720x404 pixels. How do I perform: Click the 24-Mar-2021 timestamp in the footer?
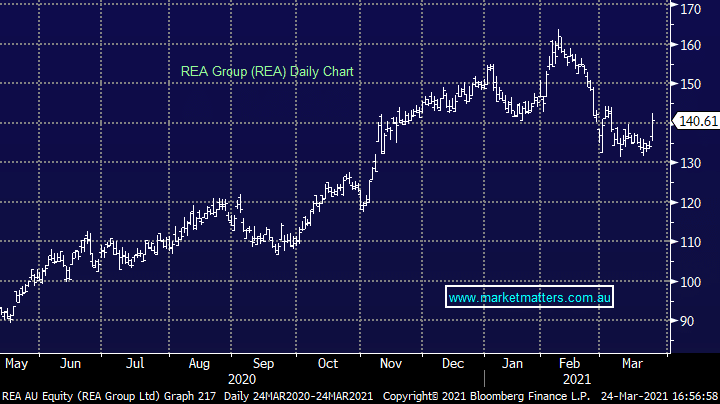[x=647, y=396]
